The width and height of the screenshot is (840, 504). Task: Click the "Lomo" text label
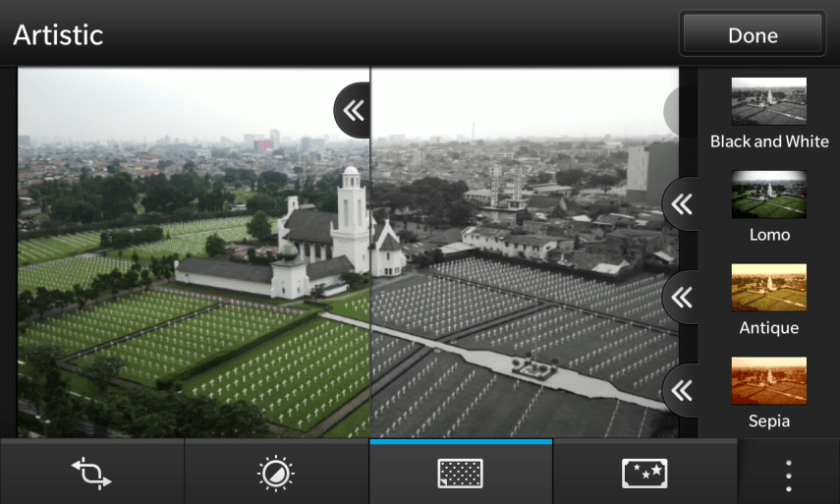tap(769, 235)
